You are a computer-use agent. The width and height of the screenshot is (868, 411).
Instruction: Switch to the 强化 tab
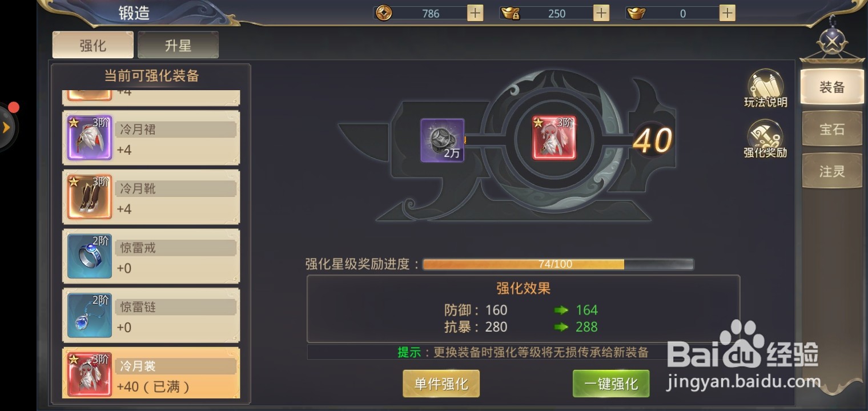point(93,45)
